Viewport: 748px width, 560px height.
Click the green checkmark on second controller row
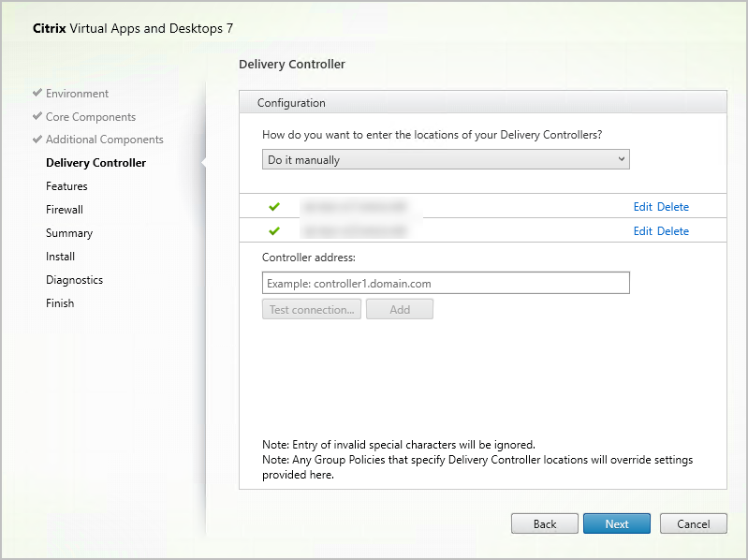274,231
